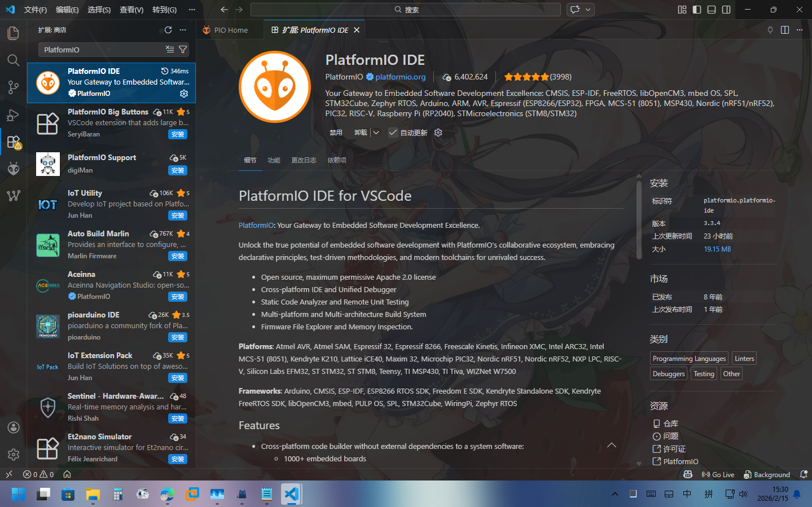The image size is (812, 507).
Task: Refresh the extensions marketplace list
Action: click(168, 30)
